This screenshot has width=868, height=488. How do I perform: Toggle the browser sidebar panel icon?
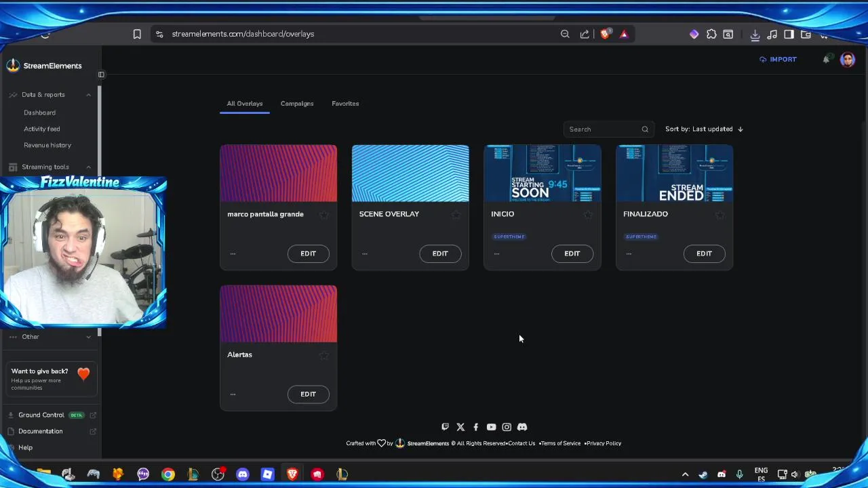tap(789, 34)
